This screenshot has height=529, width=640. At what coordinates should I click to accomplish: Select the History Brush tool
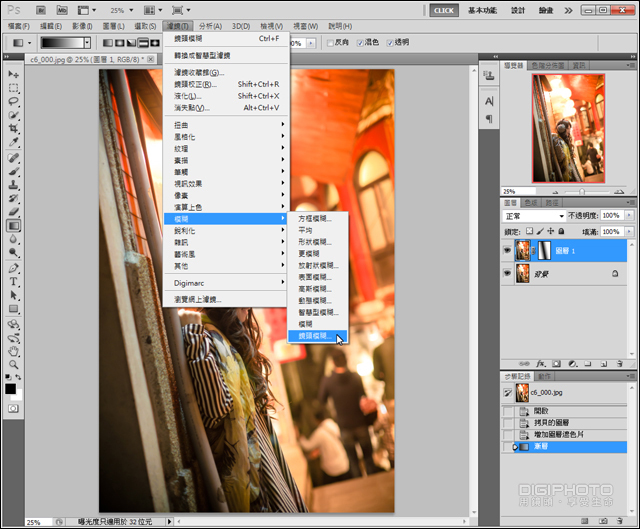[13, 198]
